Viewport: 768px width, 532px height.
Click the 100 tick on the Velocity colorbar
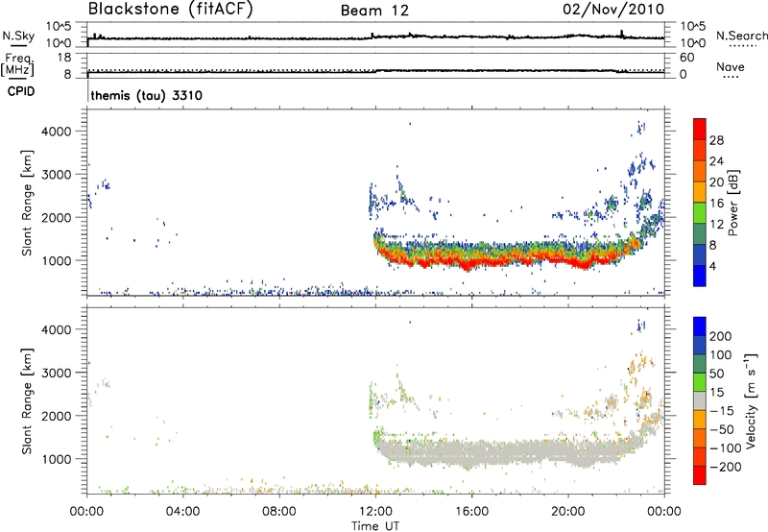pyautogui.click(x=721, y=354)
